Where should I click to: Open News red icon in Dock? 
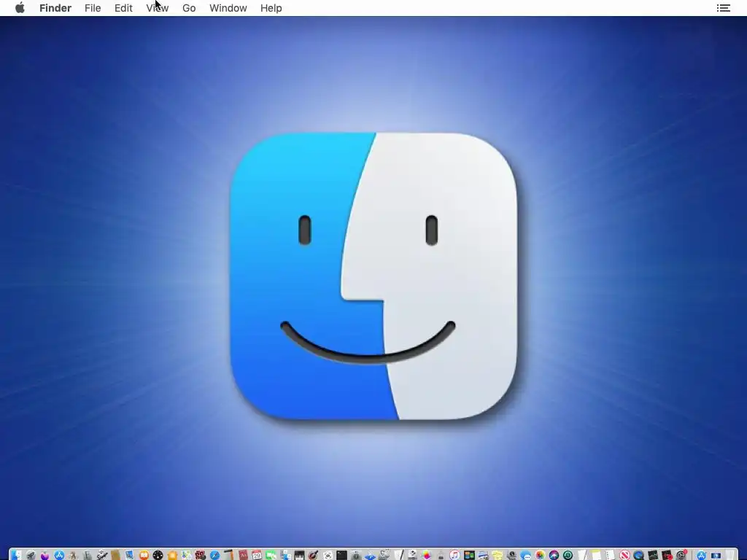(624, 555)
